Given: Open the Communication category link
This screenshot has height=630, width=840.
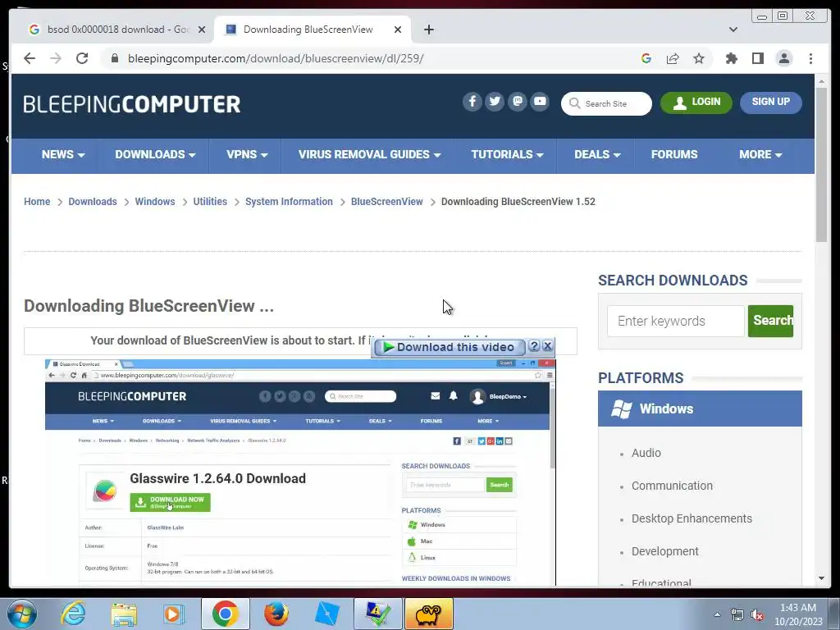Looking at the screenshot, I should 672,486.
